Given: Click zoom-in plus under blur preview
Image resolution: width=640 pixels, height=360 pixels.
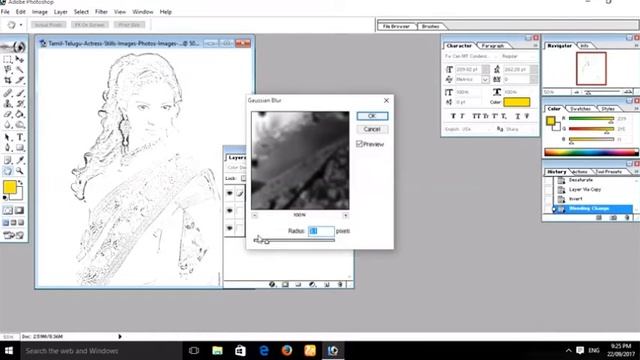Looking at the screenshot, I should (345, 215).
